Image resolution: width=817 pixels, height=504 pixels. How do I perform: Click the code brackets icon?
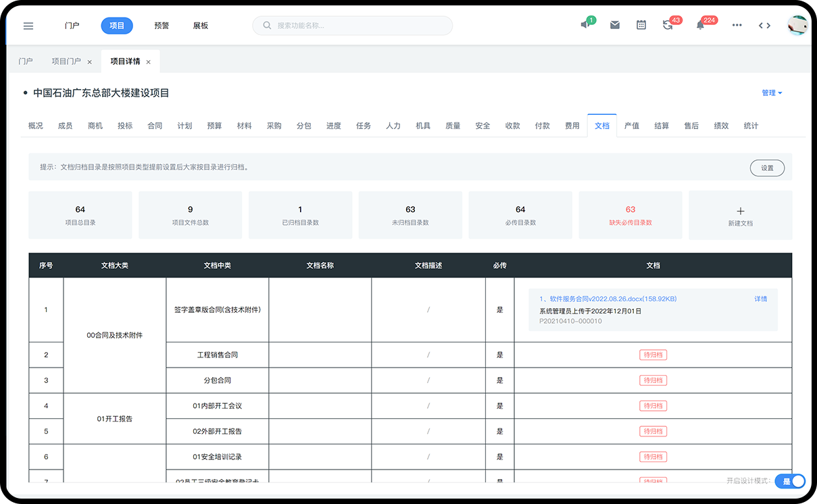pyautogui.click(x=764, y=26)
